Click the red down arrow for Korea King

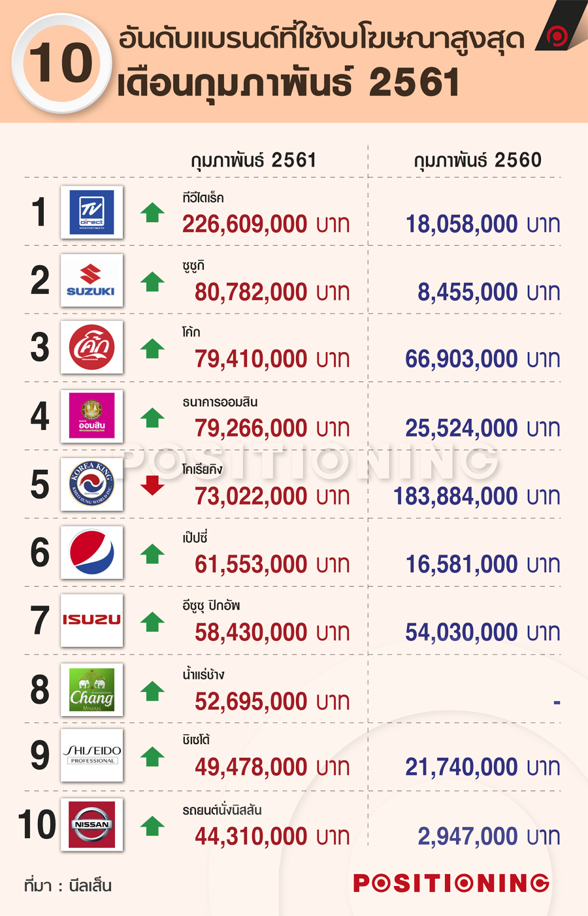coord(152,485)
